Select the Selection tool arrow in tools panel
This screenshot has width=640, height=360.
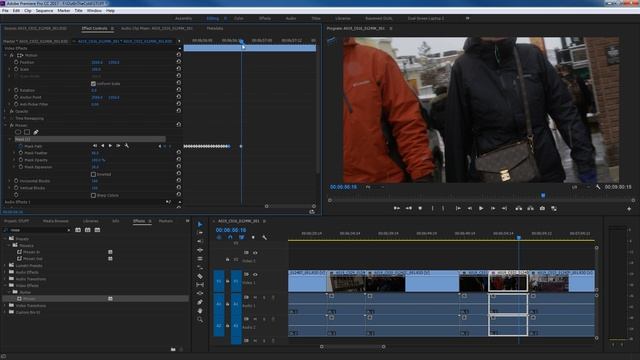pos(200,224)
